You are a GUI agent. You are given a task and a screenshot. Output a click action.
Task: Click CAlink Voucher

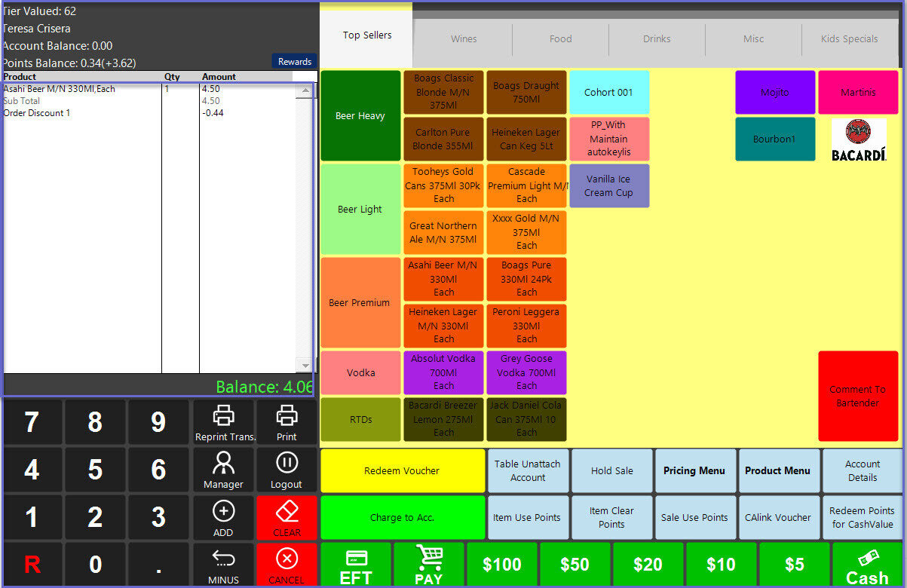pyautogui.click(x=778, y=518)
